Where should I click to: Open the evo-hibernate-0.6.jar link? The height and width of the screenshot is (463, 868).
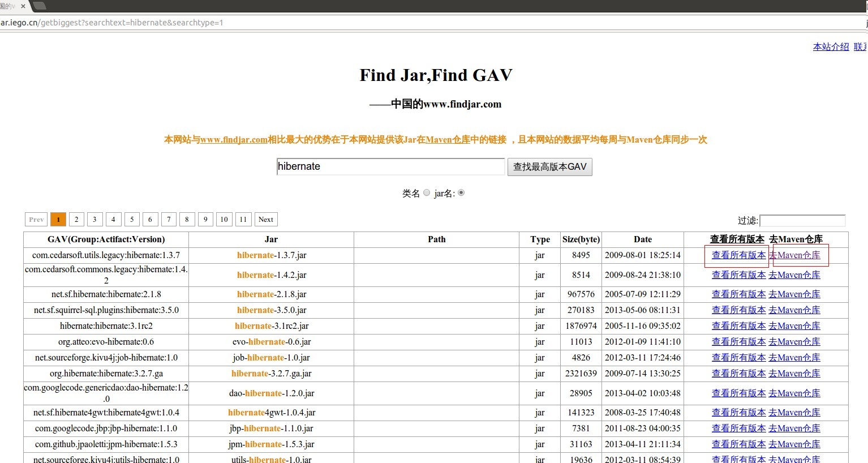click(x=271, y=341)
